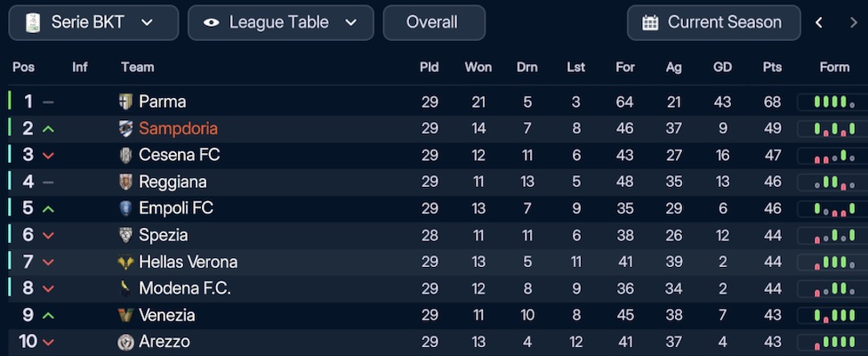This screenshot has height=356, width=868.
Task: Go to previous season with left arrow
Action: pyautogui.click(x=819, y=23)
